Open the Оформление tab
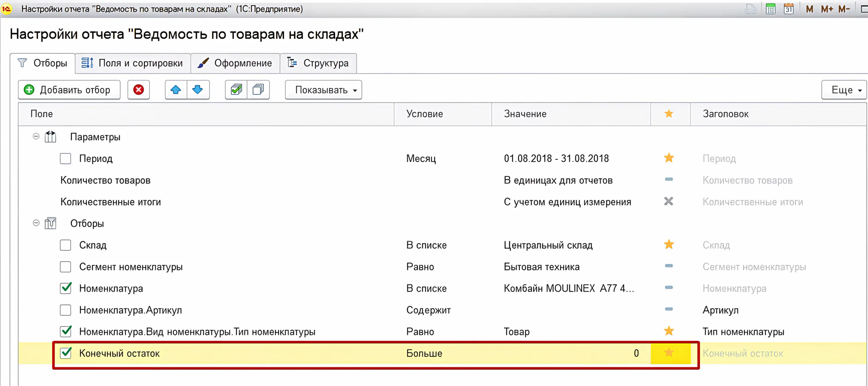This screenshot has width=868, height=386. click(235, 63)
